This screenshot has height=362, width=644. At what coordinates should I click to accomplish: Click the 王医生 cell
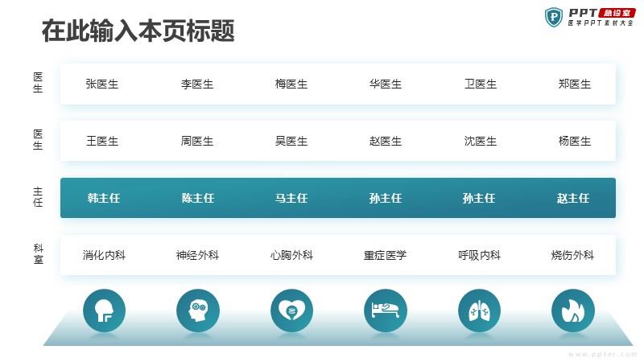pos(102,142)
